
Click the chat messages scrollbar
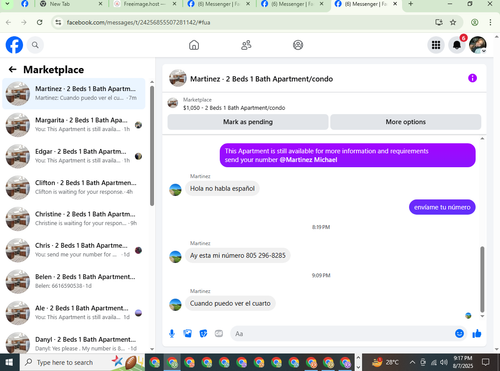[x=482, y=279]
